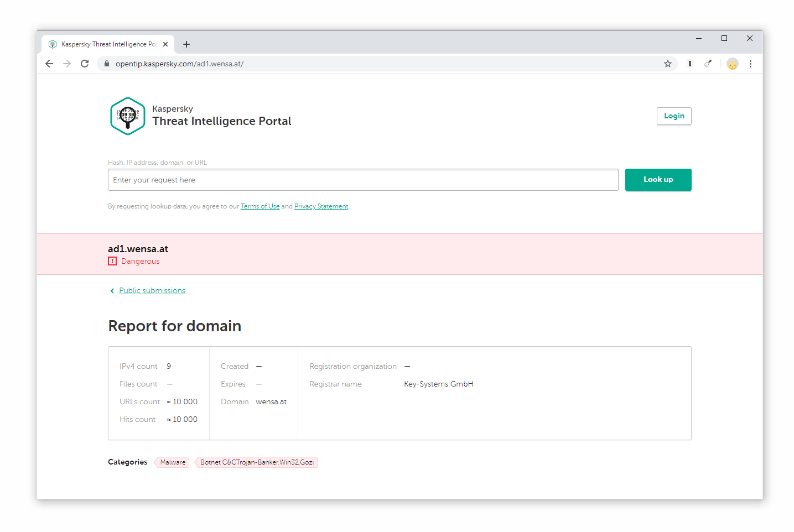Open Chrome three-dot menu
This screenshot has height=532, width=794.
(750, 64)
